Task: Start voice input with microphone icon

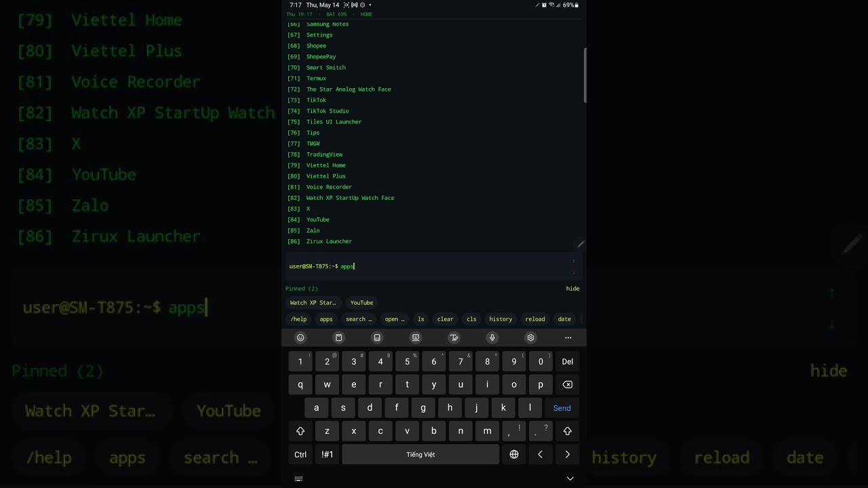Action: click(x=492, y=338)
